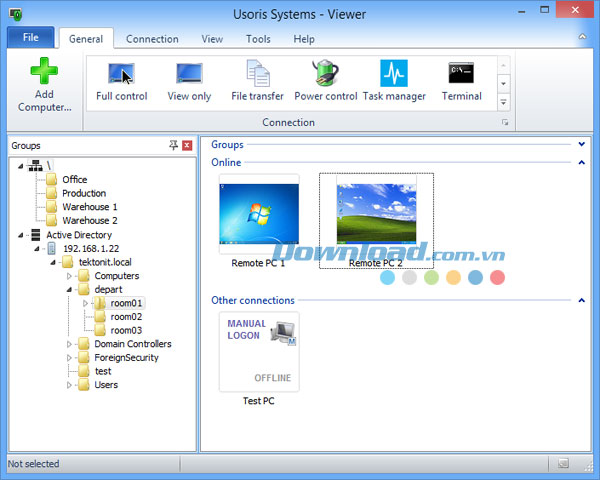The image size is (600, 480).
Task: Click the pin icon in Groups panel
Action: pyautogui.click(x=173, y=145)
